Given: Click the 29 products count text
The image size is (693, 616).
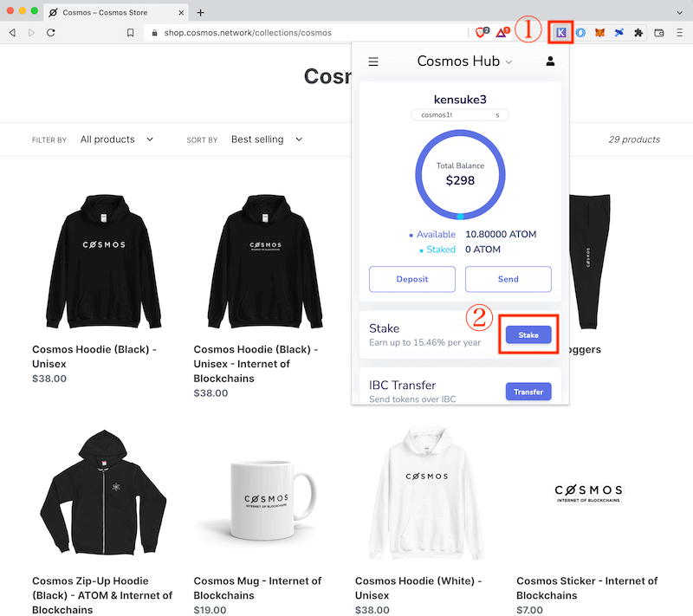Looking at the screenshot, I should coord(634,139).
